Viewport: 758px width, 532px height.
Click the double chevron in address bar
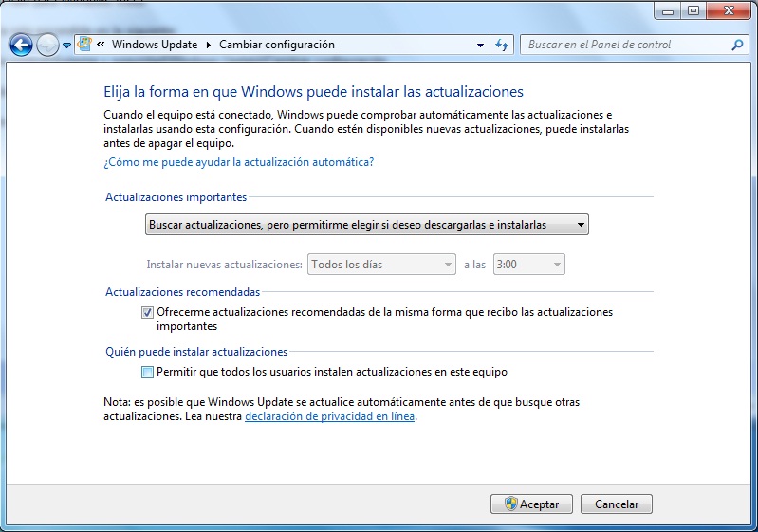101,45
